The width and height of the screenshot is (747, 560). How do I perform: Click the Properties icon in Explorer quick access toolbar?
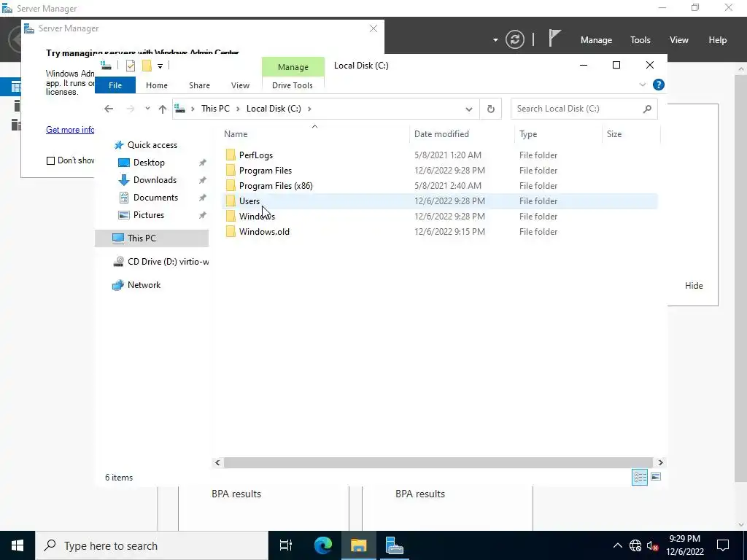pos(131,66)
